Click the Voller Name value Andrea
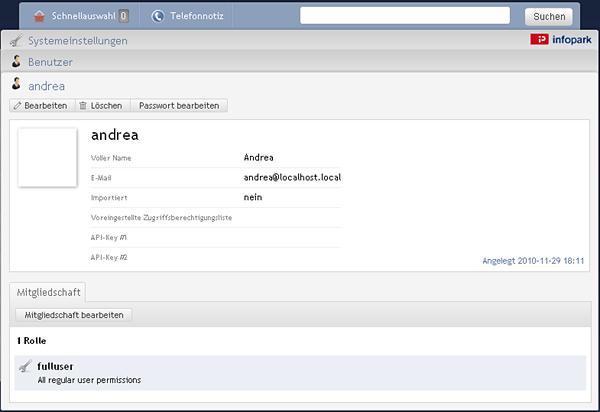Image resolution: width=600 pixels, height=412 pixels. coord(259,158)
